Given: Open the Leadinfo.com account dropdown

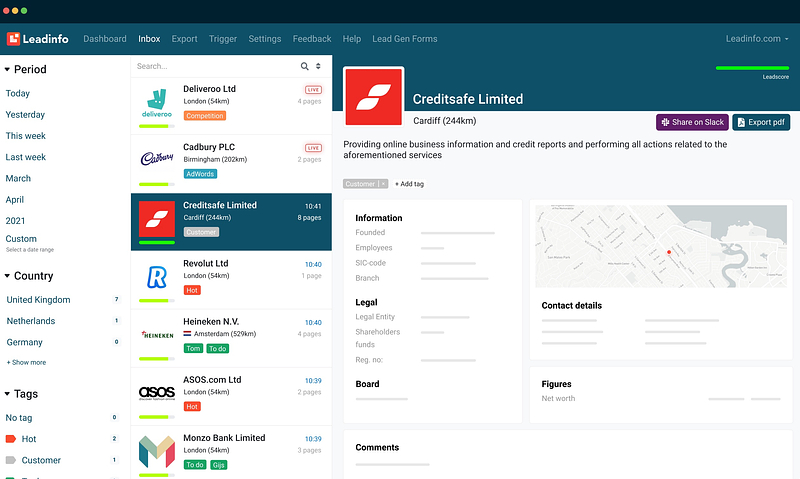Looking at the screenshot, I should (x=757, y=39).
